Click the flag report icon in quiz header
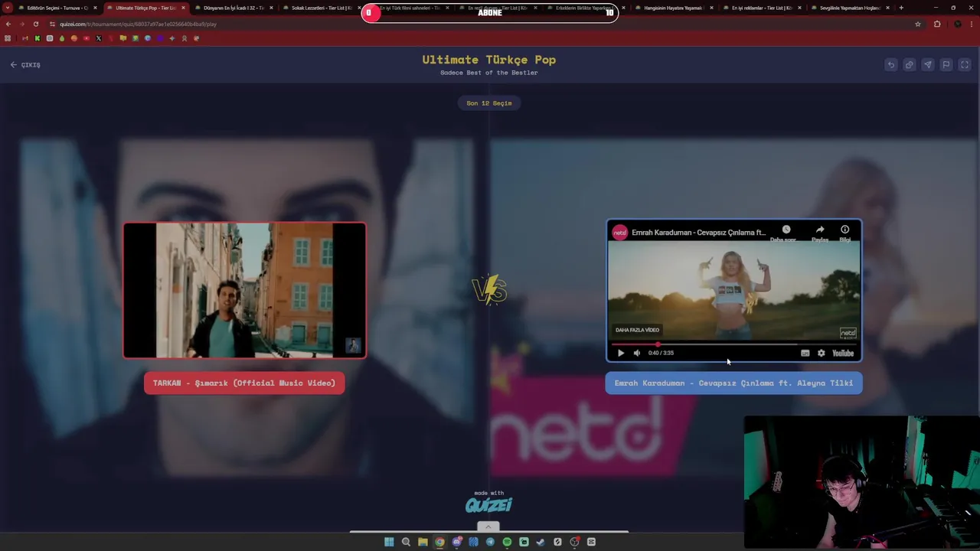The image size is (980, 551). (946, 65)
